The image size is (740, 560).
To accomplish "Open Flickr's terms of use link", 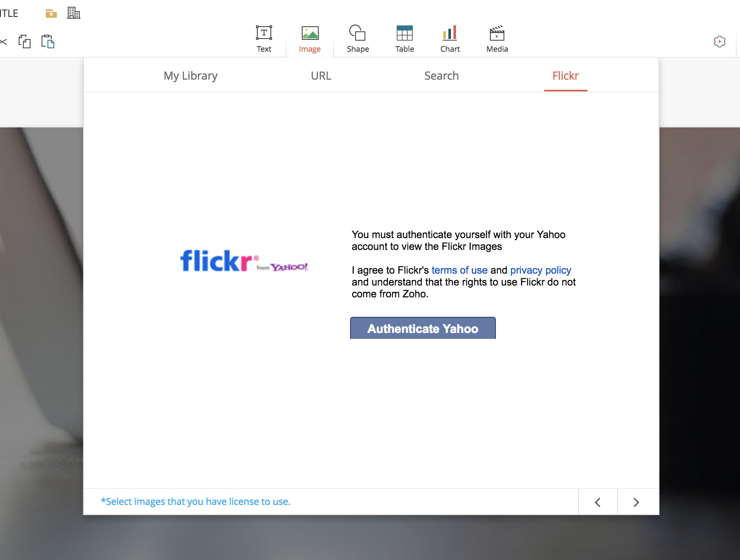I will pos(459,270).
